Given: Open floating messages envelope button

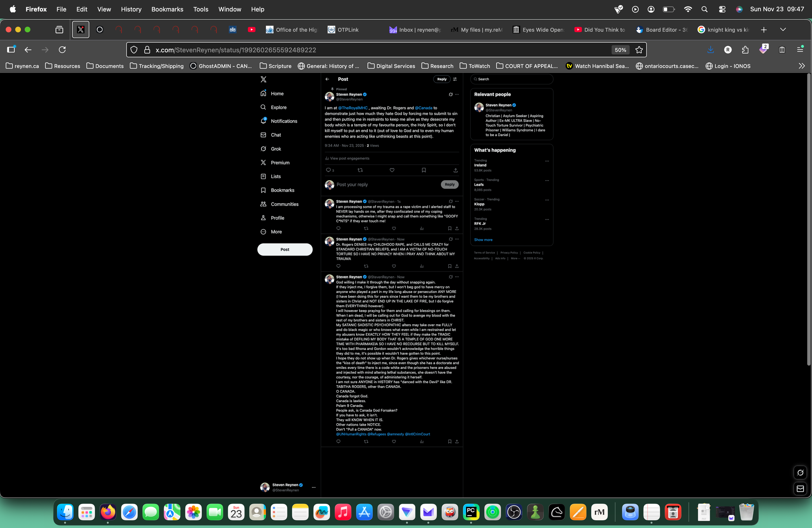Looking at the screenshot, I should (x=800, y=489).
